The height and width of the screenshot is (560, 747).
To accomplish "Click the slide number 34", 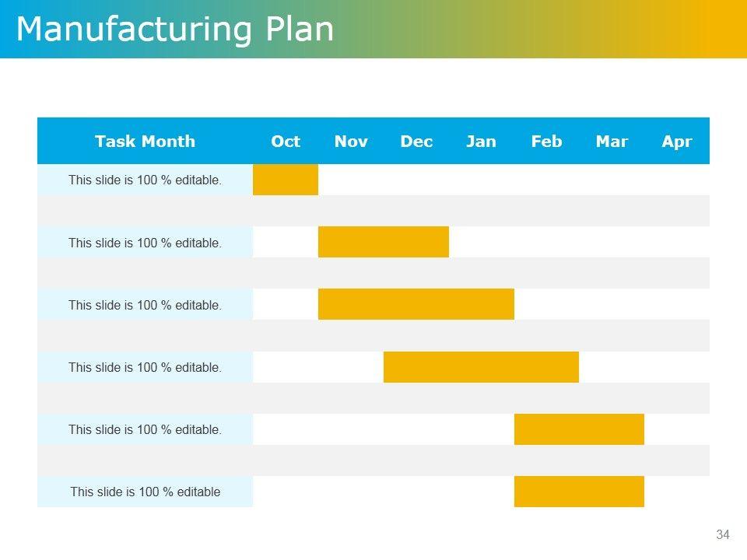I will pos(723,534).
